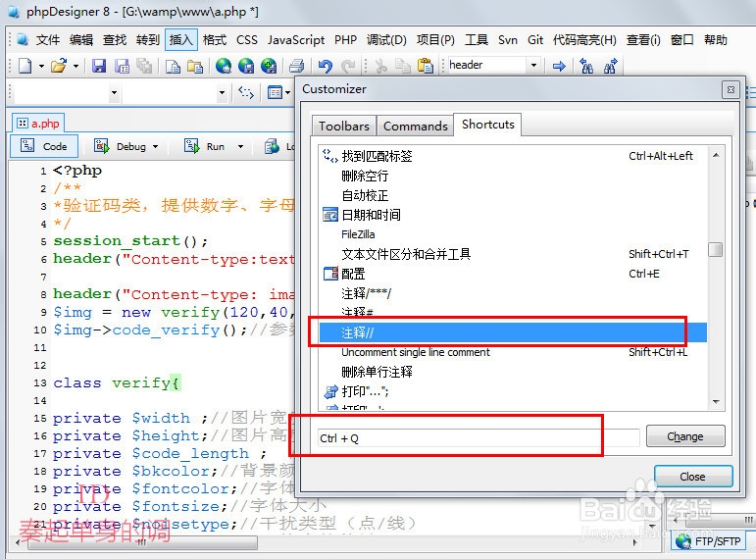Viewport: 756px width, 559px height.
Task: Click the binoculars Find icon
Action: click(586, 66)
